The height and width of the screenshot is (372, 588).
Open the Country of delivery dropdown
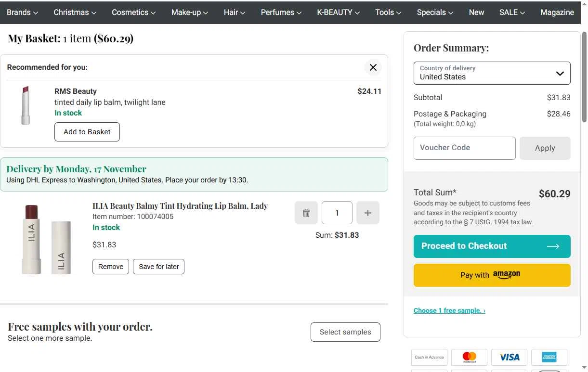(x=492, y=73)
